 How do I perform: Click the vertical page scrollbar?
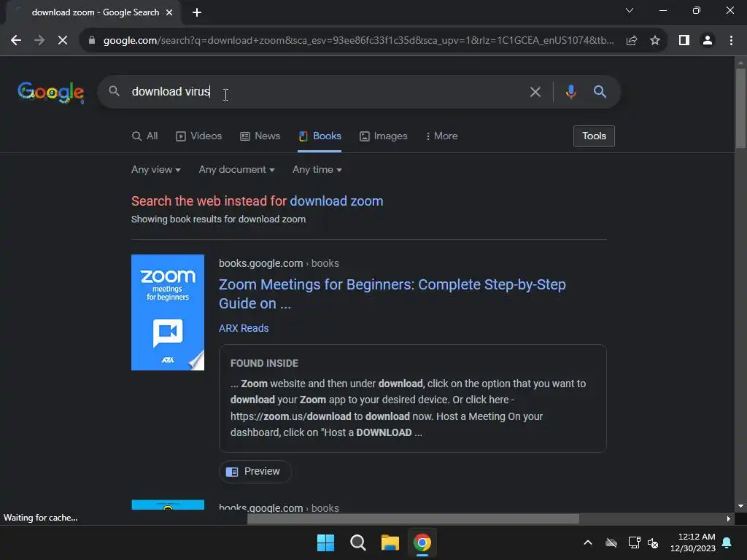click(x=740, y=108)
